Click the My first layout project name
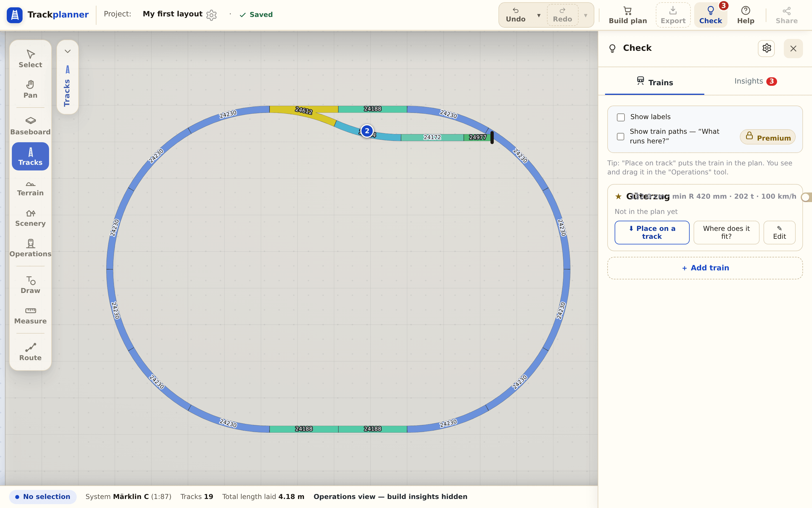 [173, 14]
